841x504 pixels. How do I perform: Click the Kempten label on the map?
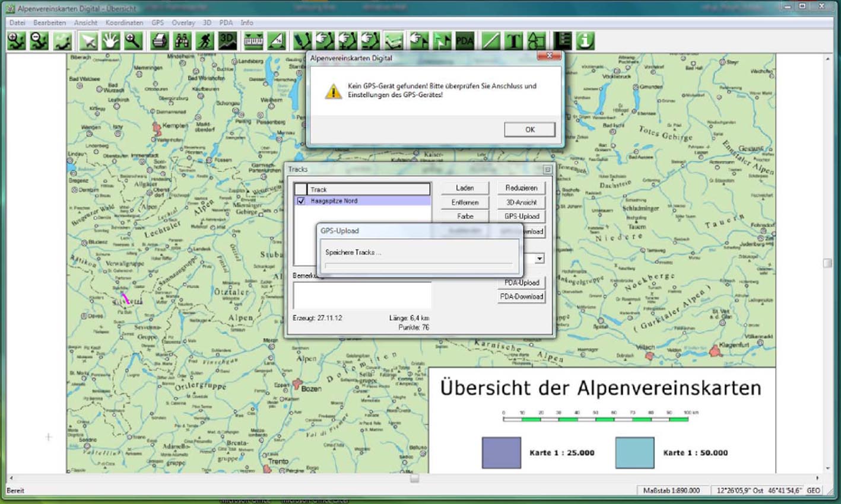point(175,126)
